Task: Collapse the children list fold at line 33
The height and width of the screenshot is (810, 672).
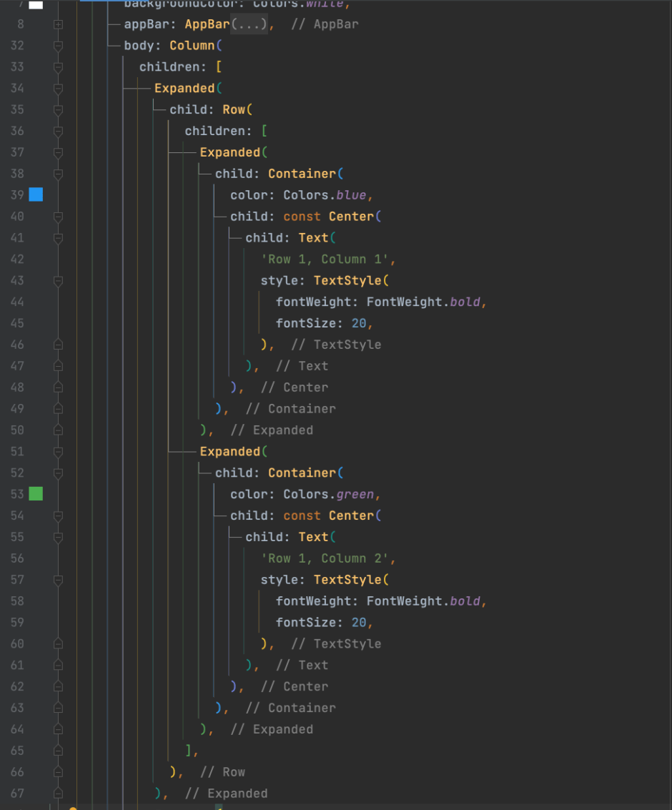Action: (58, 66)
